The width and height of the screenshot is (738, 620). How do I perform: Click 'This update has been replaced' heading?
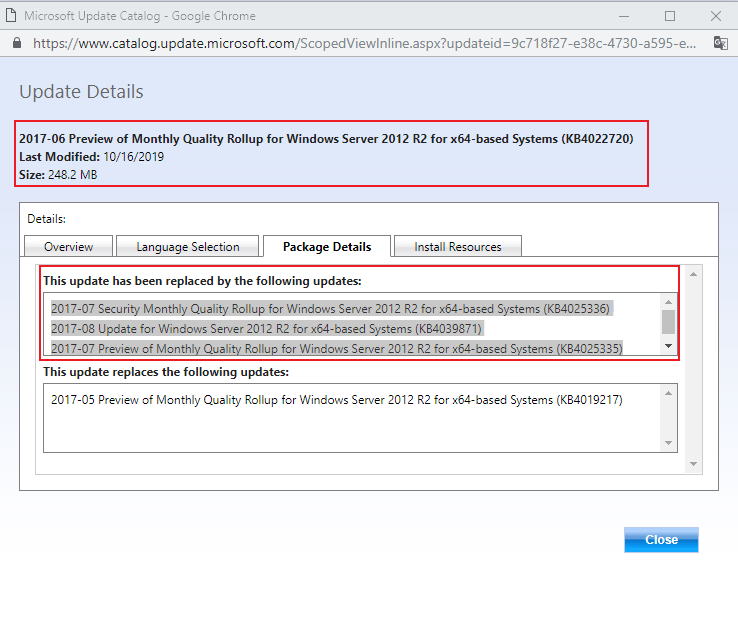[x=202, y=281]
